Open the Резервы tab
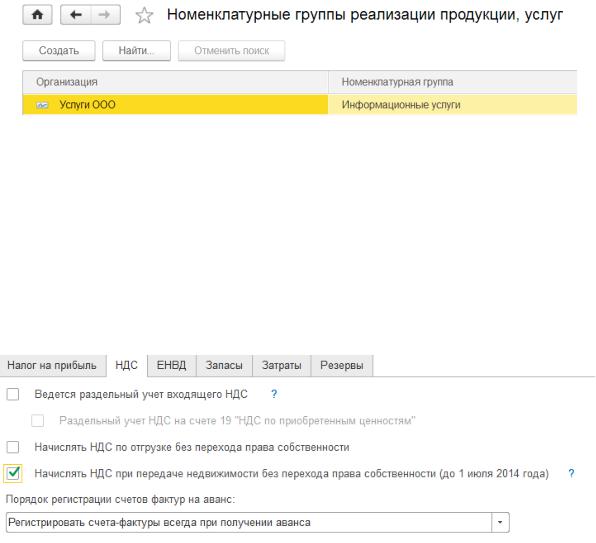 [342, 366]
